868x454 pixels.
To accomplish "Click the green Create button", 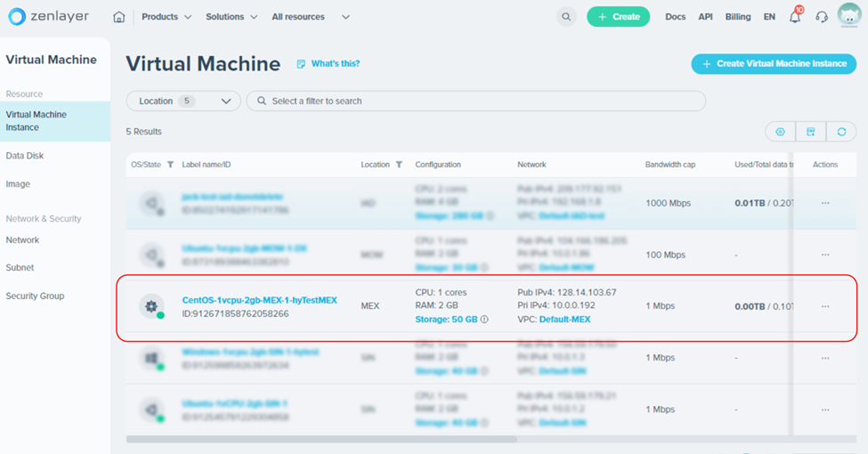I will click(619, 17).
